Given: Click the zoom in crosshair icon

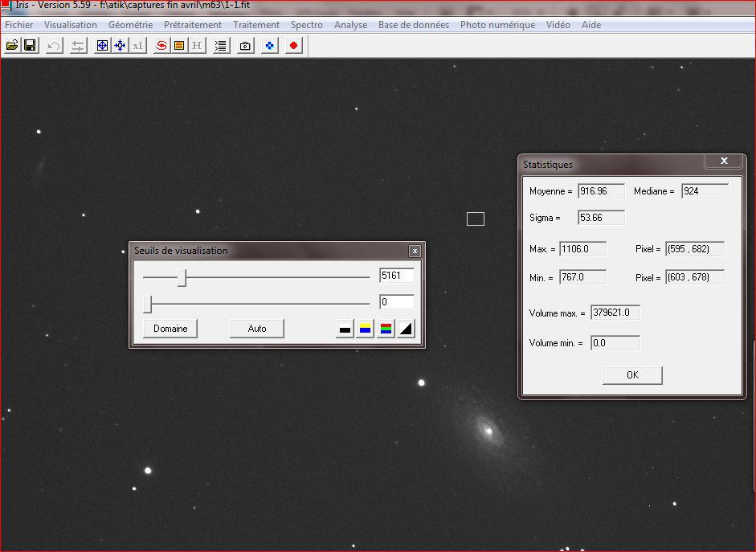Looking at the screenshot, I should pyautogui.click(x=102, y=46).
